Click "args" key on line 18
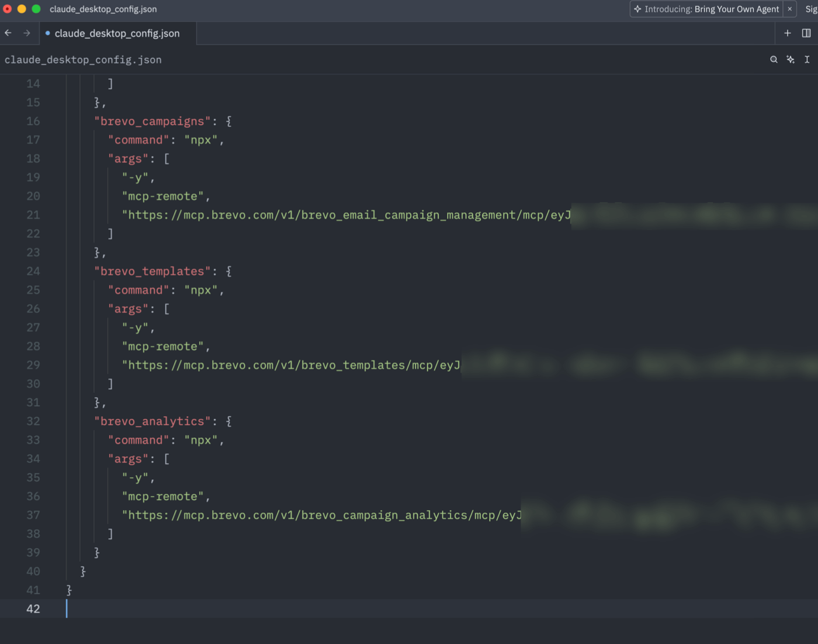 pos(128,158)
